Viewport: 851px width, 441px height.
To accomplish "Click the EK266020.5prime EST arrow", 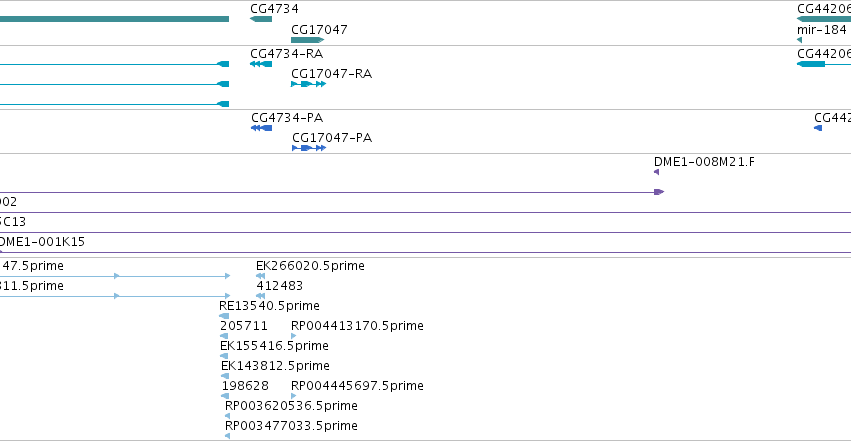I will (x=259, y=276).
